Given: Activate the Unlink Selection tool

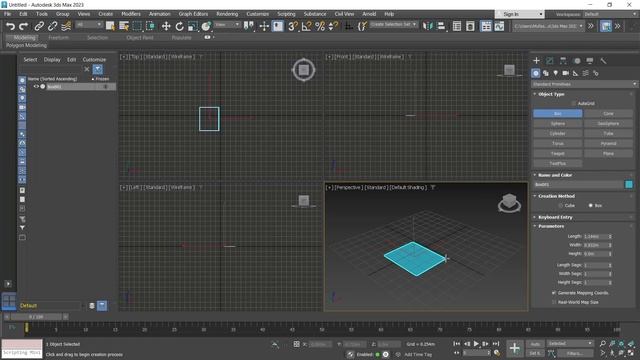Looking at the screenshot, I should [x=52, y=27].
